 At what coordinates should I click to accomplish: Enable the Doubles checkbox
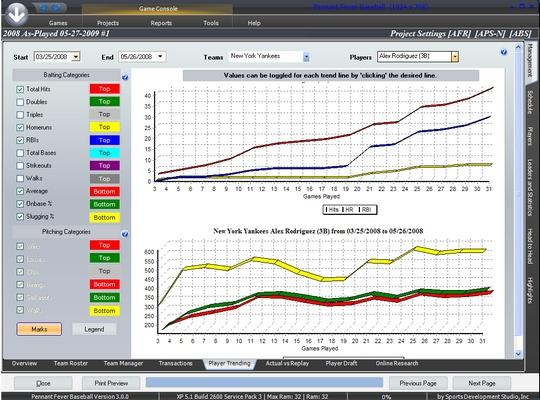(x=20, y=102)
